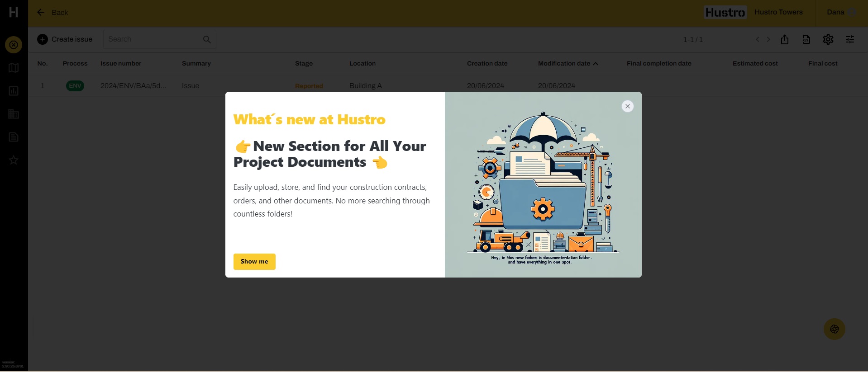This screenshot has width=868, height=372.
Task: Click the Back navigation link
Action: click(52, 13)
